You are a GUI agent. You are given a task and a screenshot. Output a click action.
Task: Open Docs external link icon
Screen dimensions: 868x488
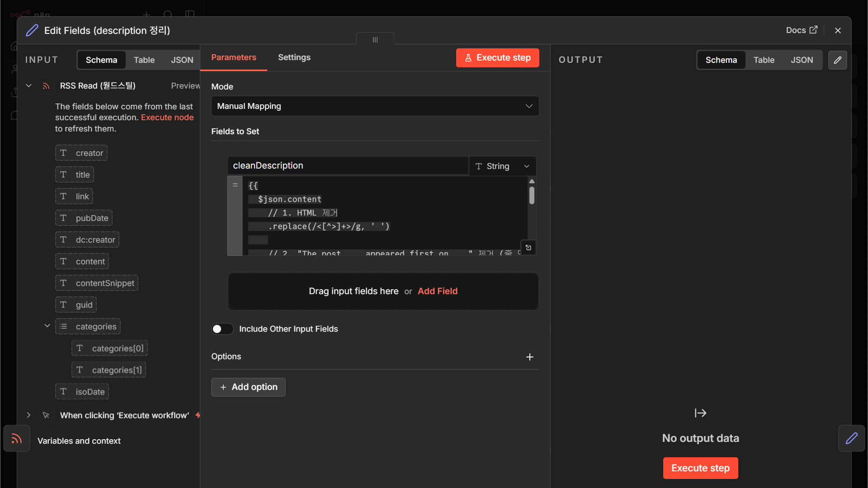(x=813, y=30)
